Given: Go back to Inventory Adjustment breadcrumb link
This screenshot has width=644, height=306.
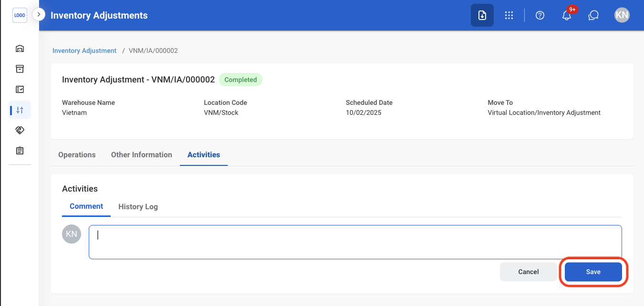Looking at the screenshot, I should 84,51.
